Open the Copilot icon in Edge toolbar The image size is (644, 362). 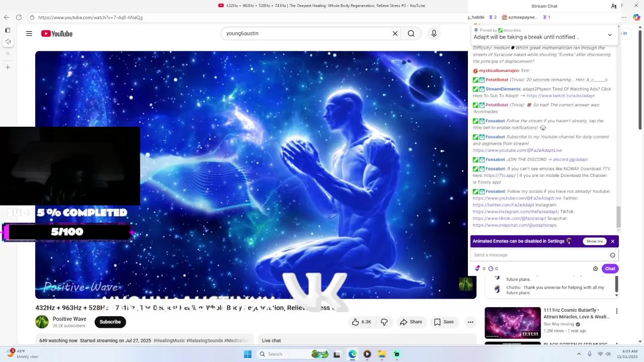point(636,17)
